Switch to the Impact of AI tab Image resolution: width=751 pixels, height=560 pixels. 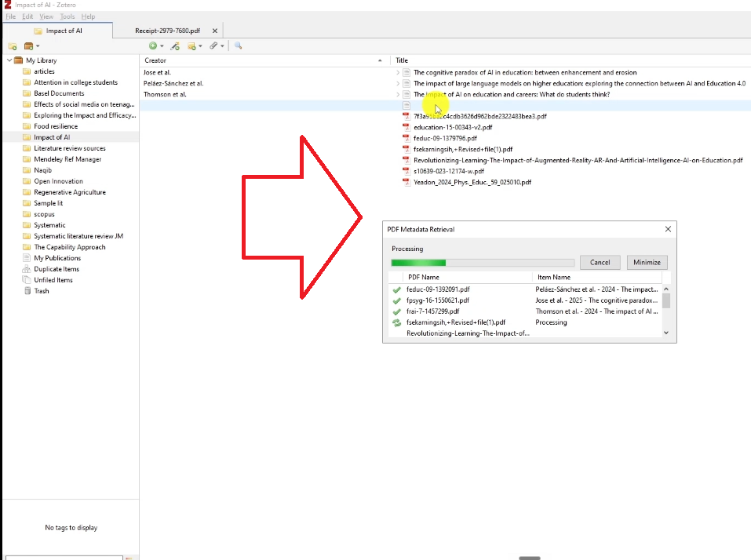[58, 31]
